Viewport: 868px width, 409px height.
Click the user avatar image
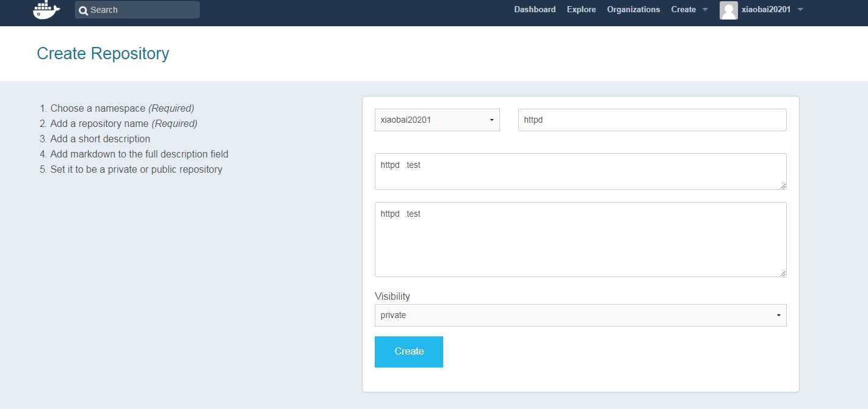click(729, 10)
